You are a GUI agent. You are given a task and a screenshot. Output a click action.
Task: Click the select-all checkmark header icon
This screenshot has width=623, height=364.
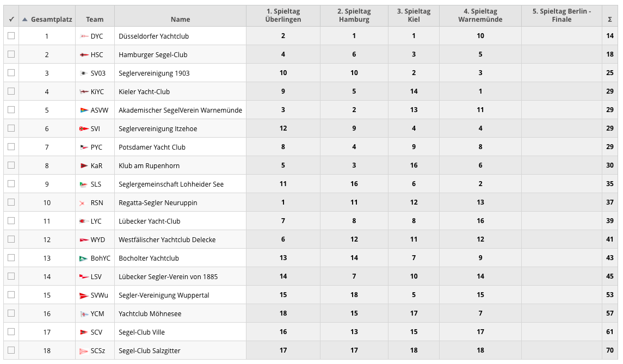click(x=11, y=19)
